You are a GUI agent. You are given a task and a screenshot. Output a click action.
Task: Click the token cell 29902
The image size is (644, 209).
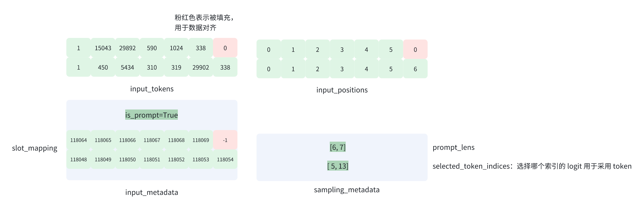click(201, 68)
